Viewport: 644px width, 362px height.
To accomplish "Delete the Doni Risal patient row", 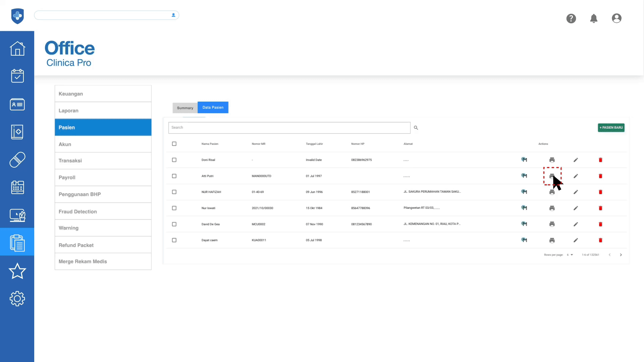I will pyautogui.click(x=600, y=160).
